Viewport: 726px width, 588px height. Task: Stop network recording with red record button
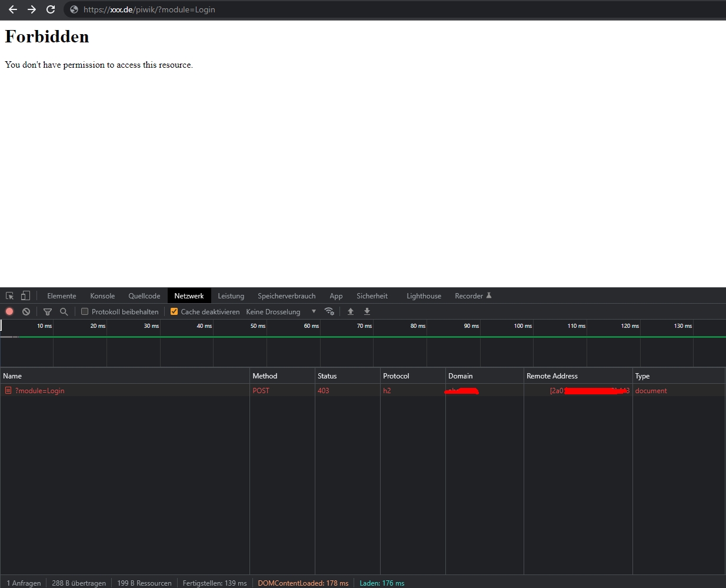point(9,311)
